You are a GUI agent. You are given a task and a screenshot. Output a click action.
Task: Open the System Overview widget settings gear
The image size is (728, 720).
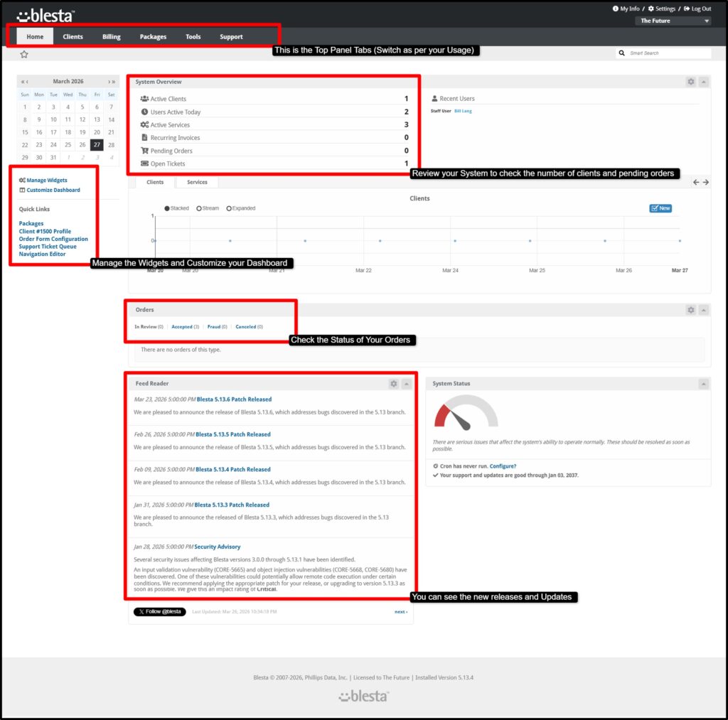tap(690, 81)
